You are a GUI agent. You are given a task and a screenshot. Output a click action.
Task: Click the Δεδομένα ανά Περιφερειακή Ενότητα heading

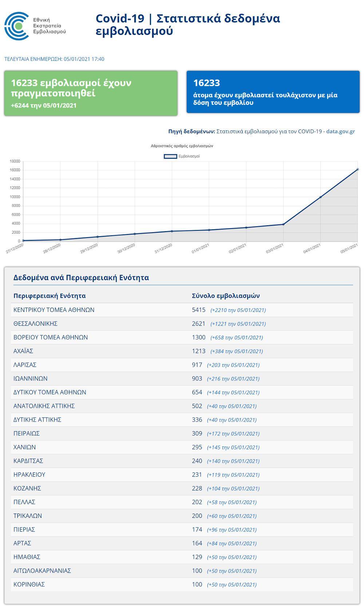click(81, 278)
